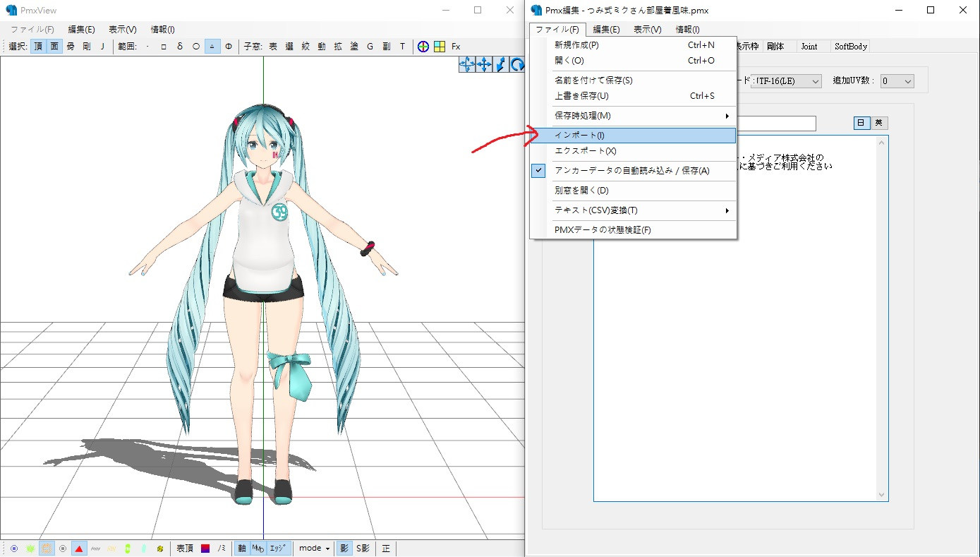Click the red-blue gradient color square

(205, 548)
